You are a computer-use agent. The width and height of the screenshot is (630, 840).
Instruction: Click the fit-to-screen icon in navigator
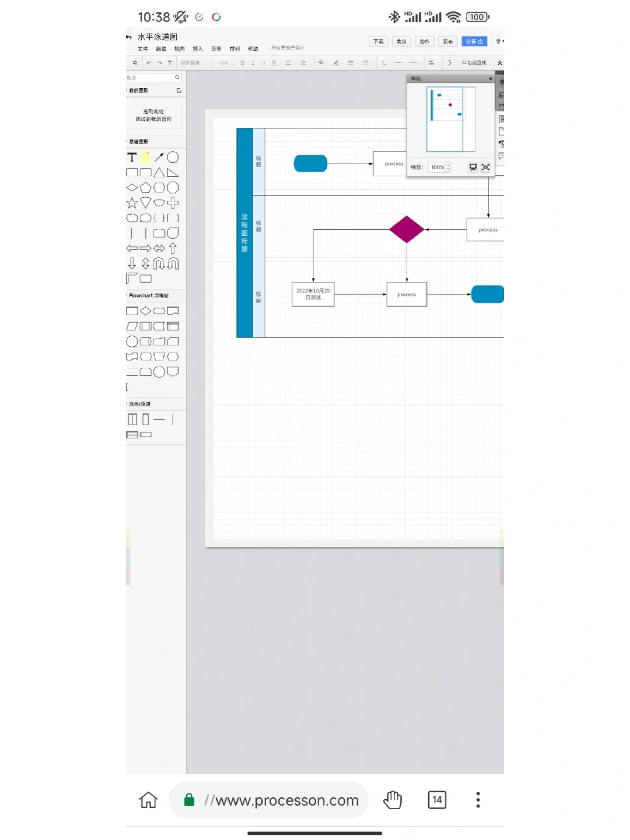[x=485, y=167]
